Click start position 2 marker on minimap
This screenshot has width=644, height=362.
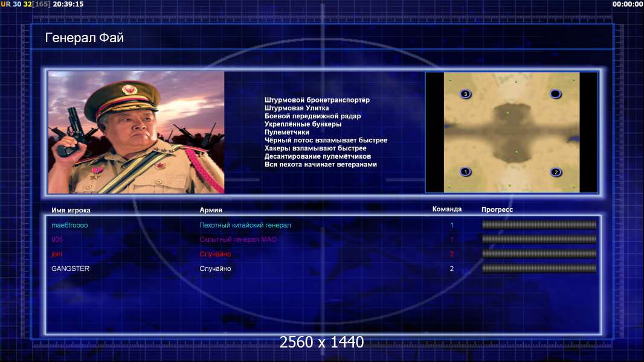coord(556,172)
